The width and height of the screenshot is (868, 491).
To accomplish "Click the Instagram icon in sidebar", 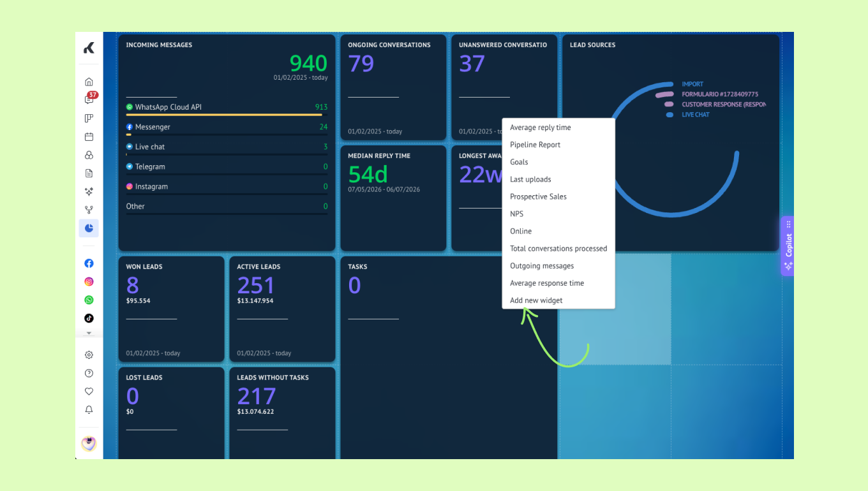I will (x=89, y=282).
